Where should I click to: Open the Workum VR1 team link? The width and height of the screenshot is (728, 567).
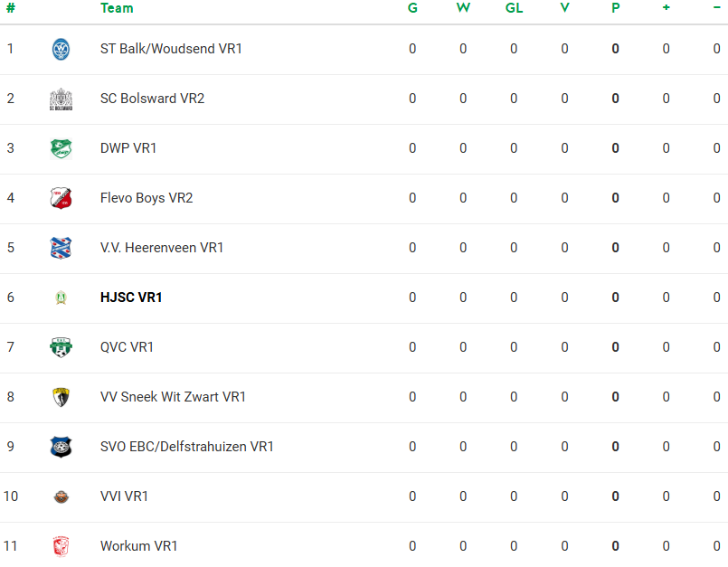[x=139, y=545]
